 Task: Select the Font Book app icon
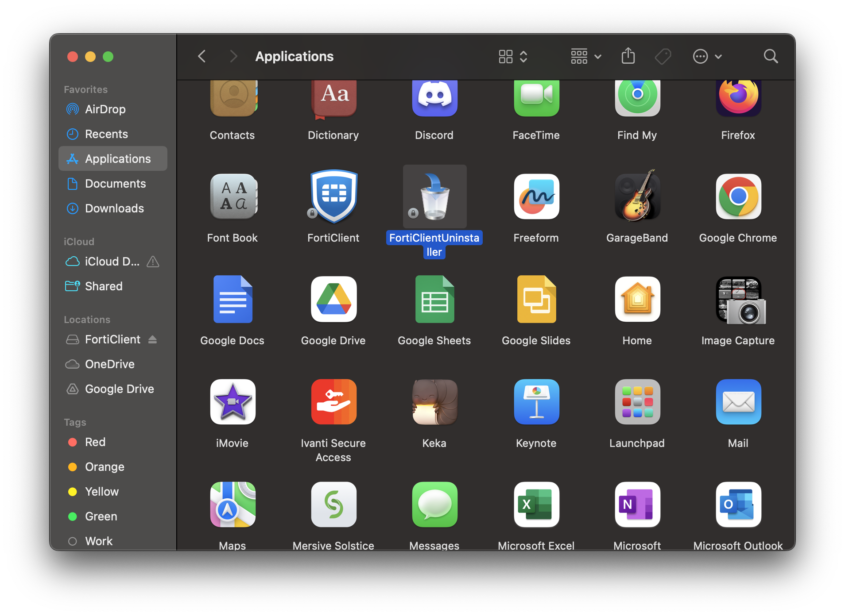[x=233, y=196]
